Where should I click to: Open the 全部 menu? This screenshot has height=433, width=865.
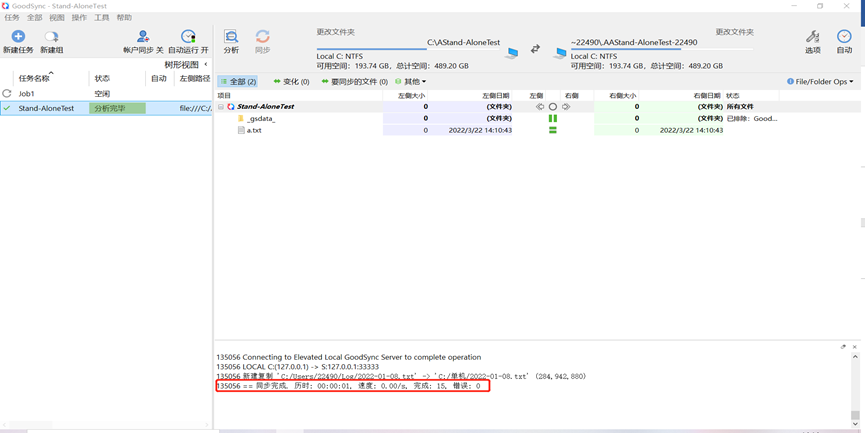pos(34,18)
